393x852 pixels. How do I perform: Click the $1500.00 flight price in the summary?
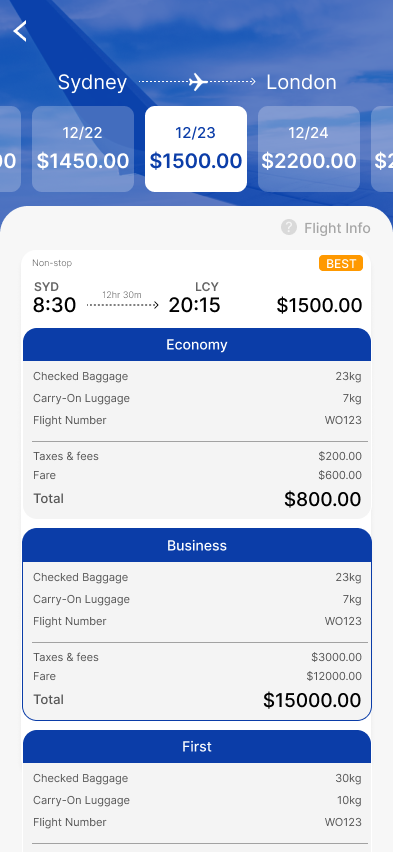[319, 305]
